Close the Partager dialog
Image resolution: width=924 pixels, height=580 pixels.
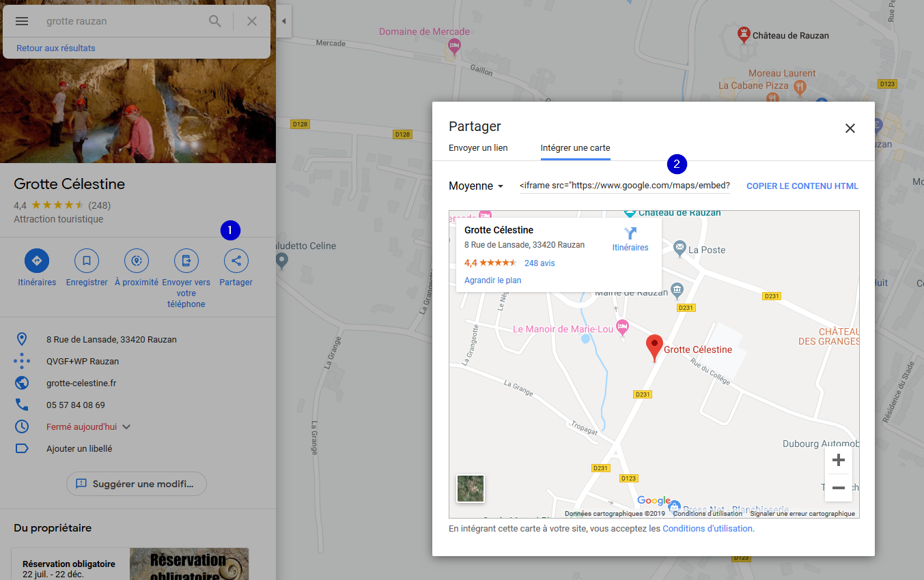850,128
